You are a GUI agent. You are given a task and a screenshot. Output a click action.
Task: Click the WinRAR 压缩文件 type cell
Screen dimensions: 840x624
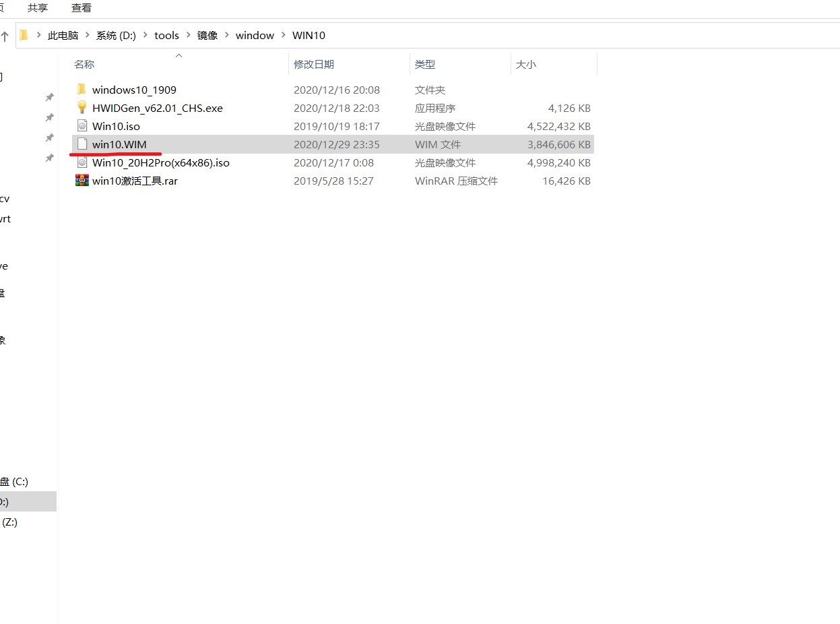[456, 181]
